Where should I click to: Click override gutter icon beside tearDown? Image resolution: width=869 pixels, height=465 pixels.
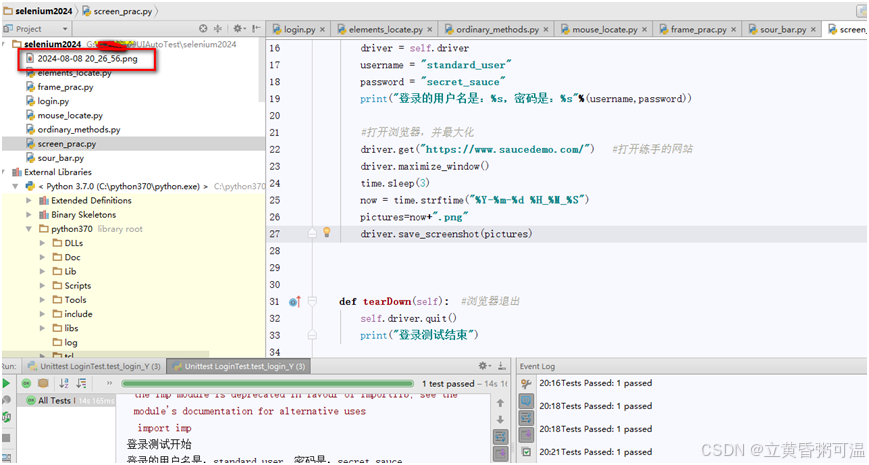[295, 302]
